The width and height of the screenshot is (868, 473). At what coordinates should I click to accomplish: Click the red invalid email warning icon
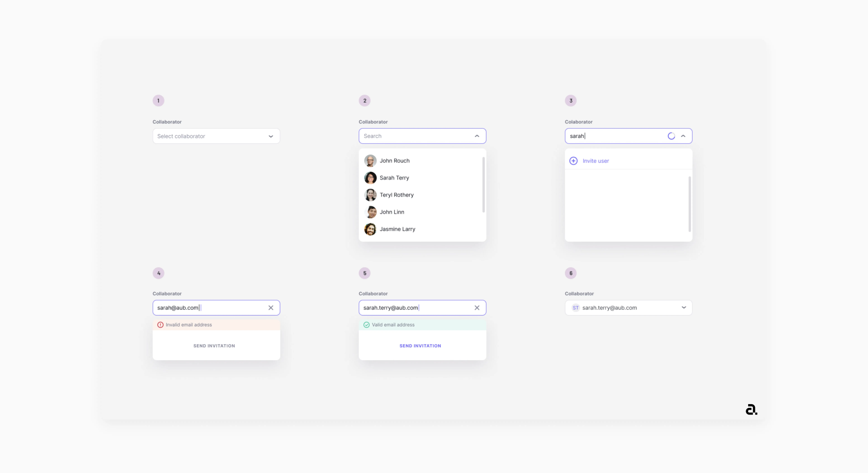(x=160, y=325)
